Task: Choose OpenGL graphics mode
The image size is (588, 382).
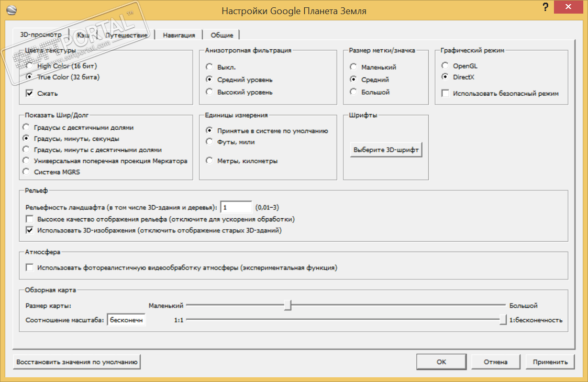Action: (460, 66)
